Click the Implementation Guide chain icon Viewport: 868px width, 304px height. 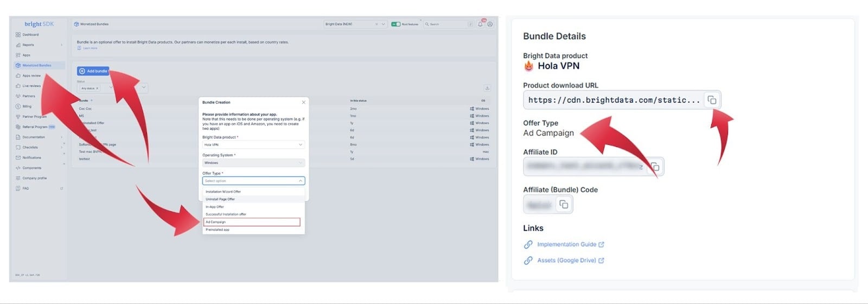(x=528, y=244)
